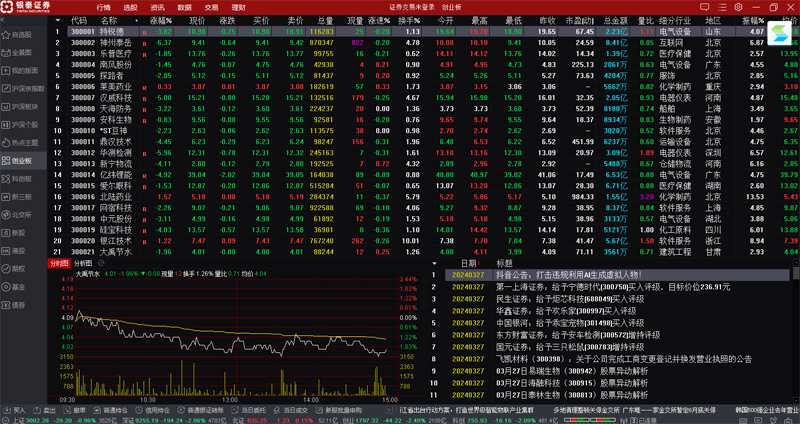Viewport: 800px width, 424px height.
Task: Open the message bubble icon in title bar
Action: pyautogui.click(x=705, y=7)
